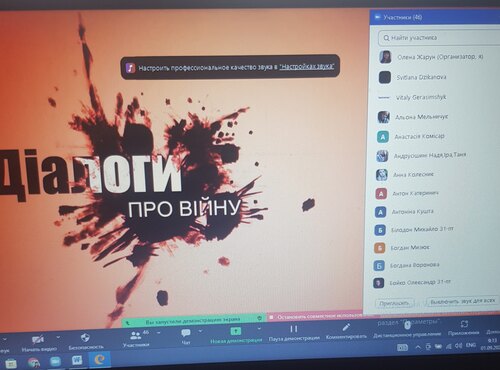This screenshot has height=370, width=500.
Task: Expand the arrow next to Новая демонстрация
Action: [x=259, y=329]
